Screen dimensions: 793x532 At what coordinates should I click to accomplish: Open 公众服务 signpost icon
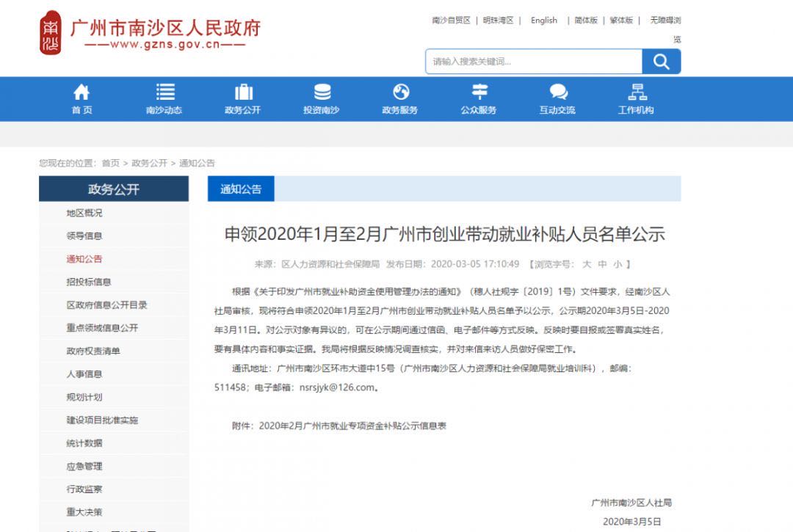point(479,92)
